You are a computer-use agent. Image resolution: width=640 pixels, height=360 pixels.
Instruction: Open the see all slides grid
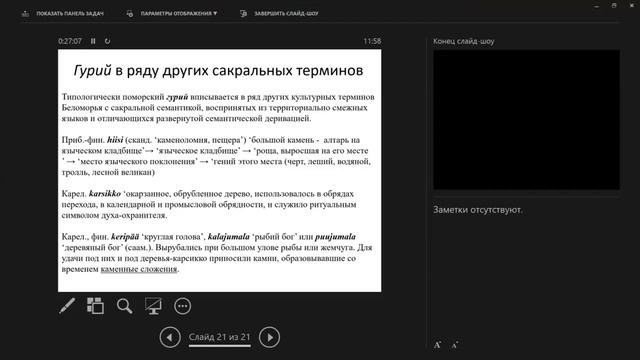tap(96, 306)
